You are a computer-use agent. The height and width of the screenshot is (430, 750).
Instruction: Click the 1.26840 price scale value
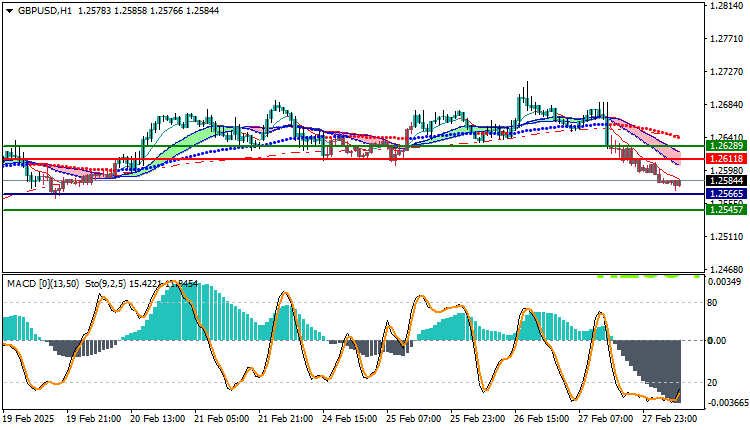pos(727,105)
